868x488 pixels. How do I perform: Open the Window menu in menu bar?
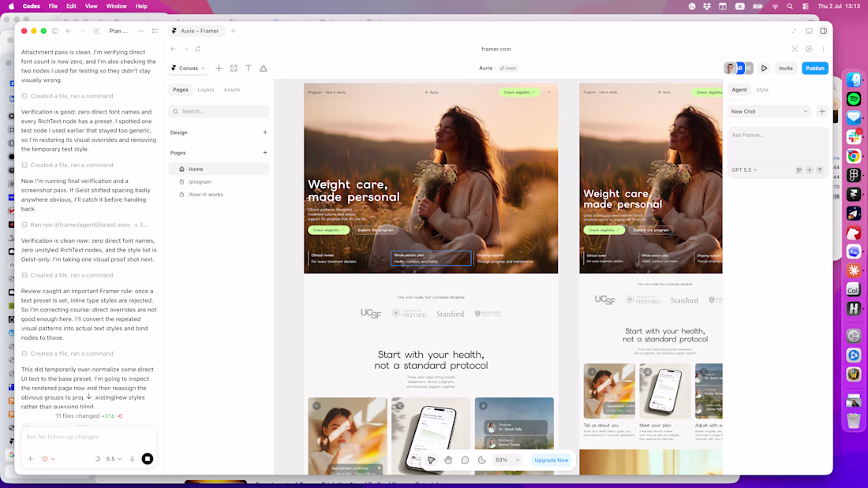(116, 6)
